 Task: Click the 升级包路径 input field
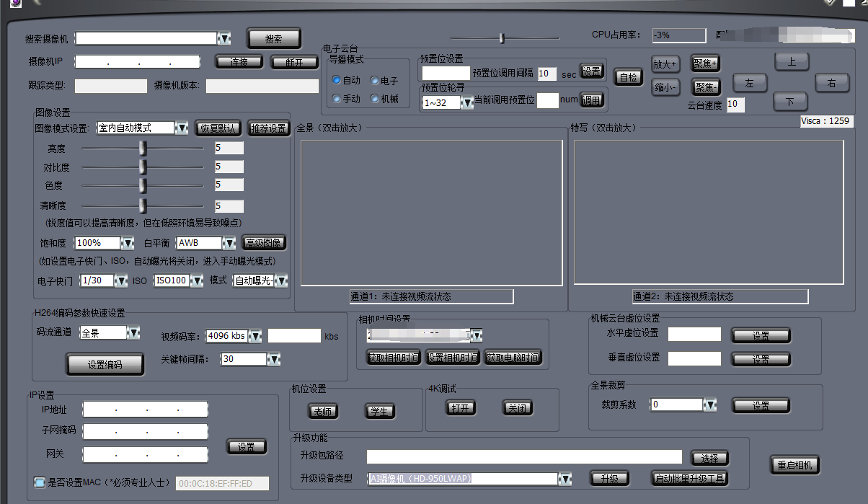click(x=524, y=456)
